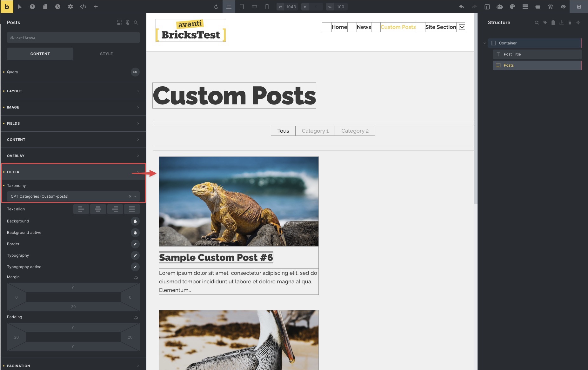The width and height of the screenshot is (588, 370).
Task: Open the News menu link
Action: (x=364, y=27)
